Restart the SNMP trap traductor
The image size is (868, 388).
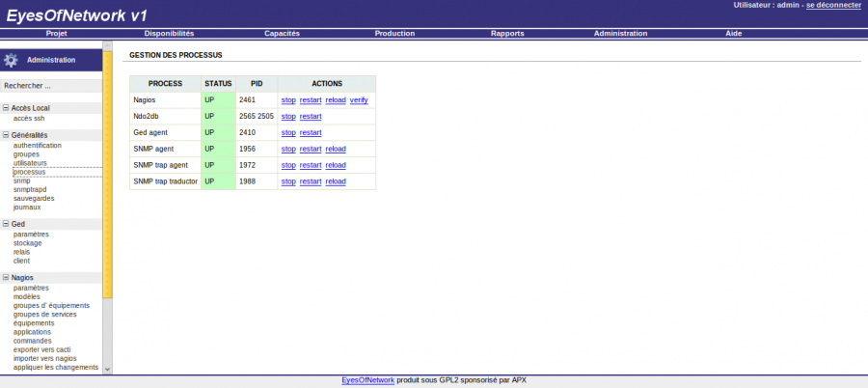pyautogui.click(x=311, y=181)
